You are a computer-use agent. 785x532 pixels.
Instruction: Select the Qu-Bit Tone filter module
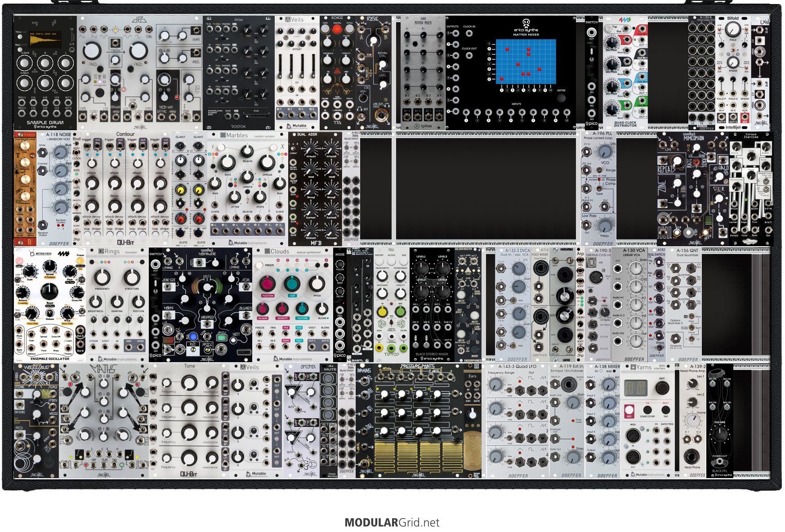click(189, 421)
